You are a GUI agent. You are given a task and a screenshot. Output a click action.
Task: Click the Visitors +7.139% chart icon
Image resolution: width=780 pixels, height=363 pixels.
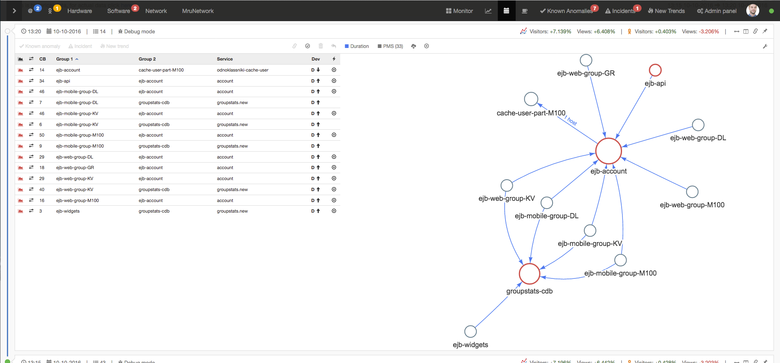coord(523,31)
